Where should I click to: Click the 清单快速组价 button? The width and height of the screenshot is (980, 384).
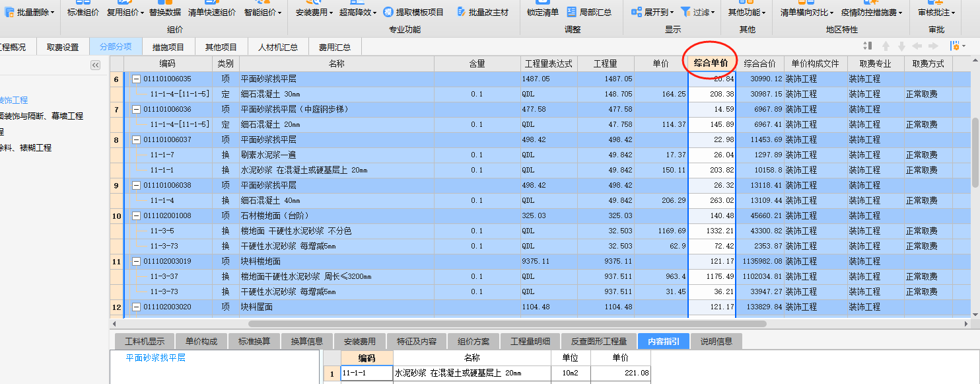(212, 13)
